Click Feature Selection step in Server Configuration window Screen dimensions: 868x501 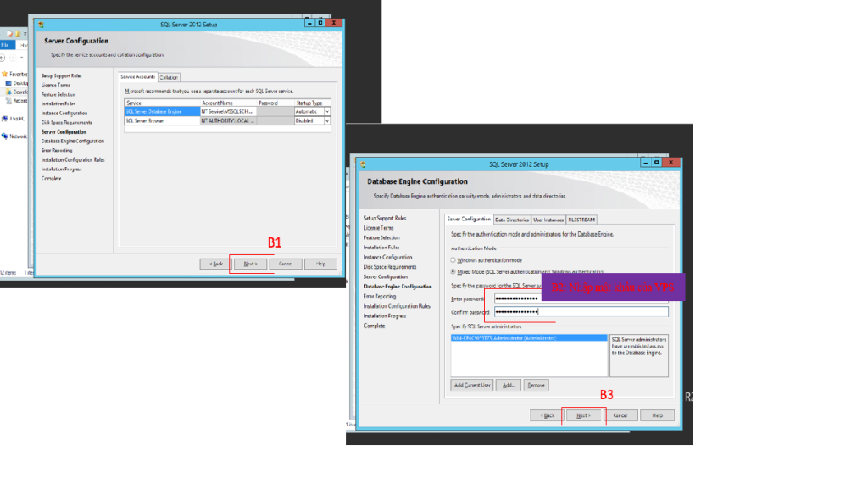[58, 95]
